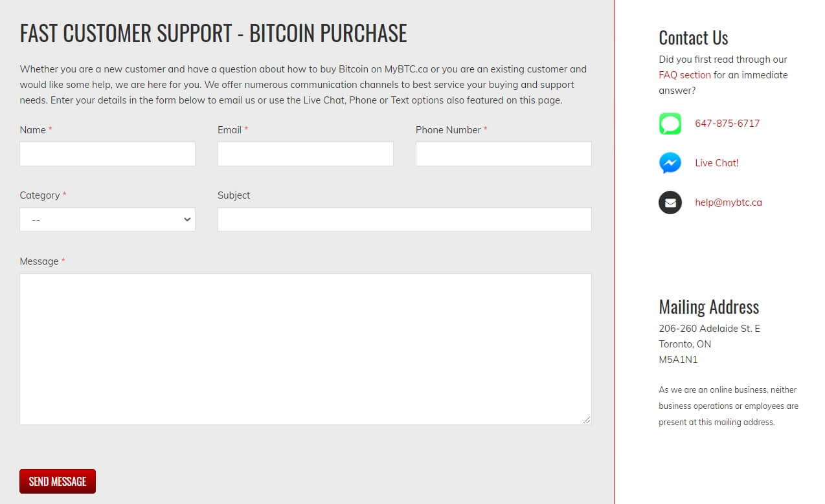Click the Name field label
The image size is (825, 504).
33,130
